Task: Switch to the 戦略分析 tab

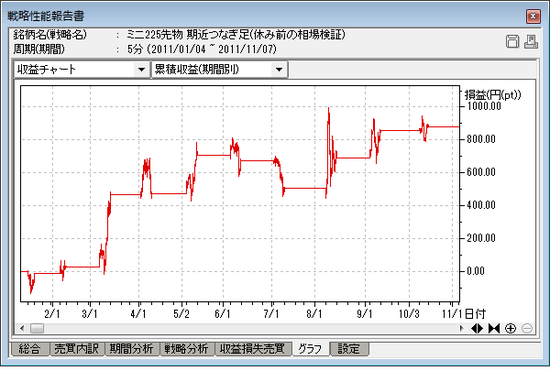Action: (x=187, y=349)
